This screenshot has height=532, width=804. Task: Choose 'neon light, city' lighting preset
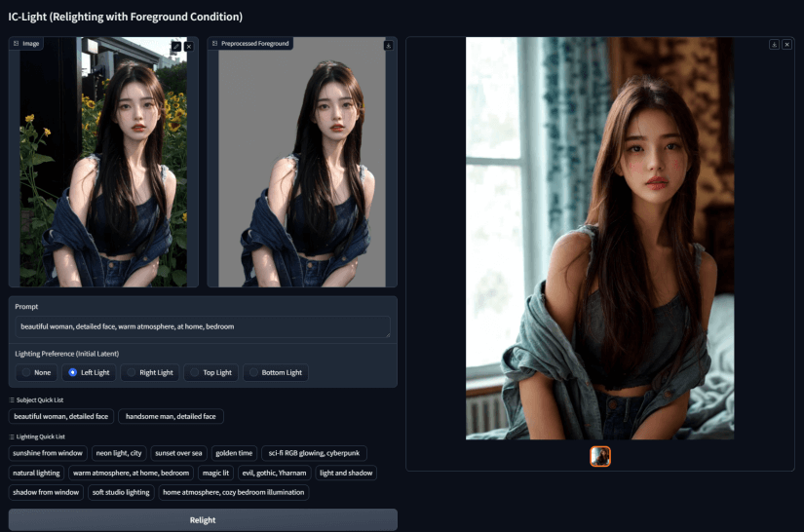point(119,453)
